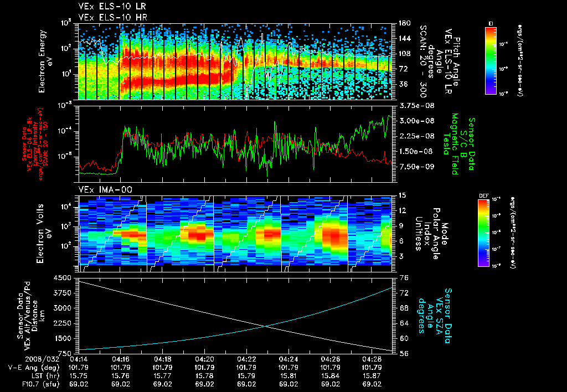The width and height of the screenshot is (567, 392).
Task: Click the 76 degree SZA tick
Action: [404, 278]
